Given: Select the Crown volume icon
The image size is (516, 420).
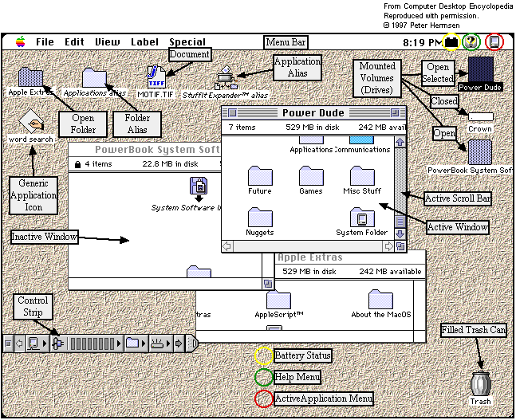Looking at the screenshot, I should coord(481,117).
